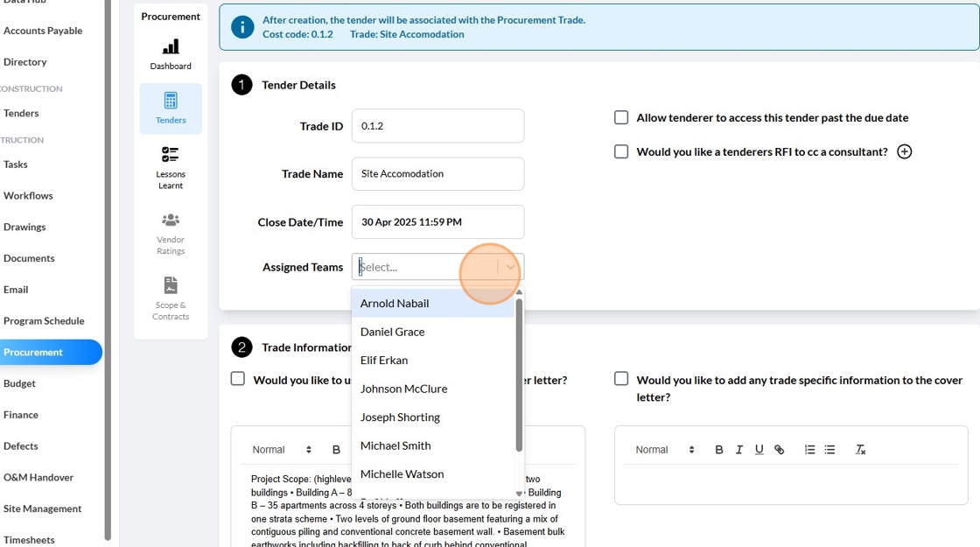Open Workflows in the sidebar

[28, 196]
